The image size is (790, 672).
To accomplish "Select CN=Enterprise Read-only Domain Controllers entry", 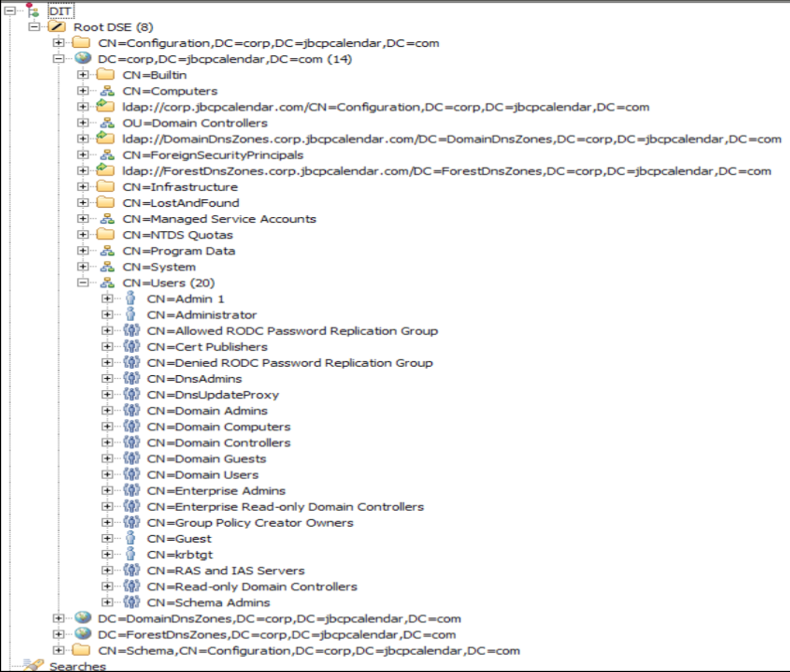I will (286, 507).
